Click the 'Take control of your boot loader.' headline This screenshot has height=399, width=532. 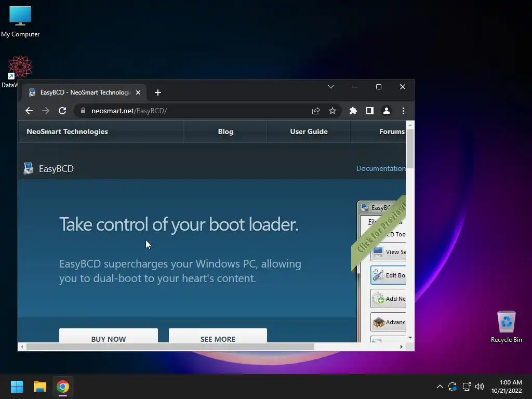click(x=179, y=224)
